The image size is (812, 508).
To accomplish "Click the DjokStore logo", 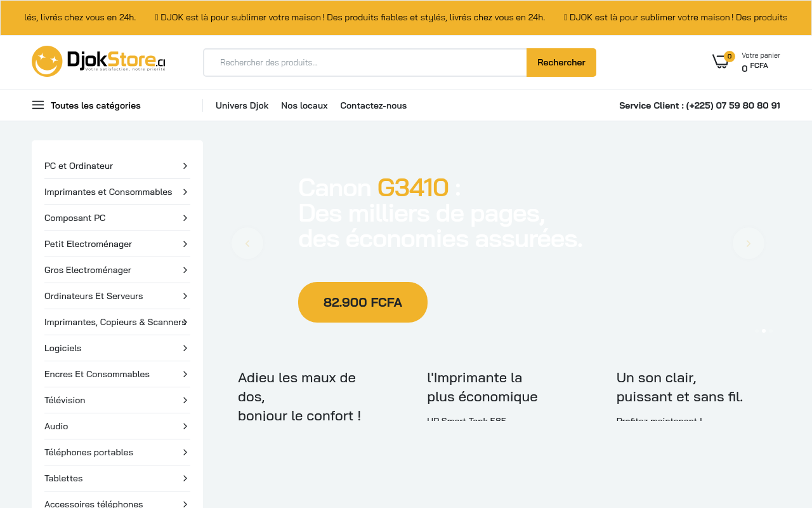I will tap(98, 61).
